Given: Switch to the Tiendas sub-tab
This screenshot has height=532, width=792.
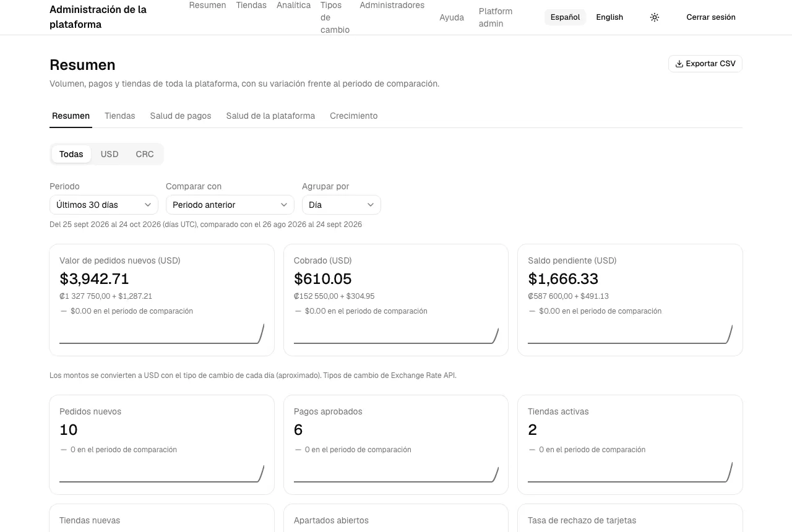Looking at the screenshot, I should pos(119,116).
